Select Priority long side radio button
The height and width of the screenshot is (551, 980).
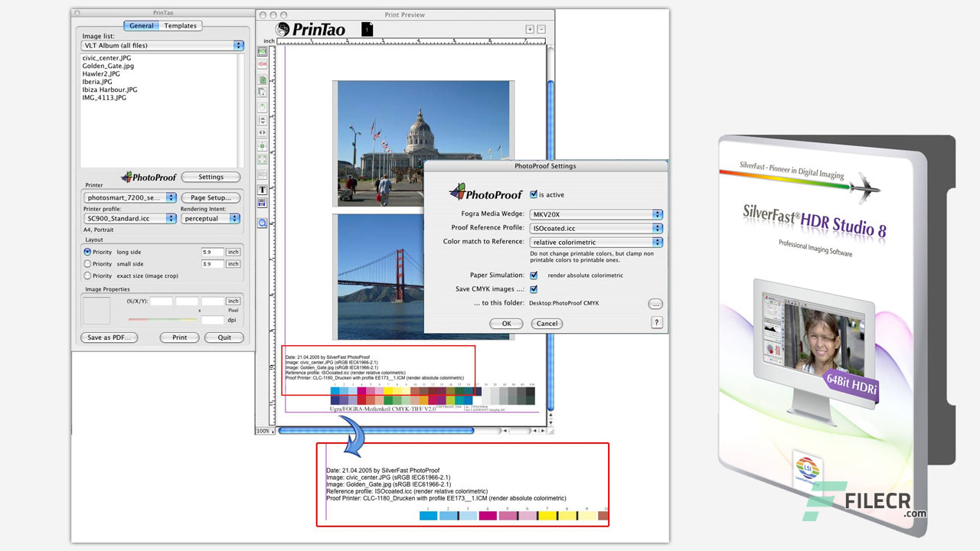(87, 252)
